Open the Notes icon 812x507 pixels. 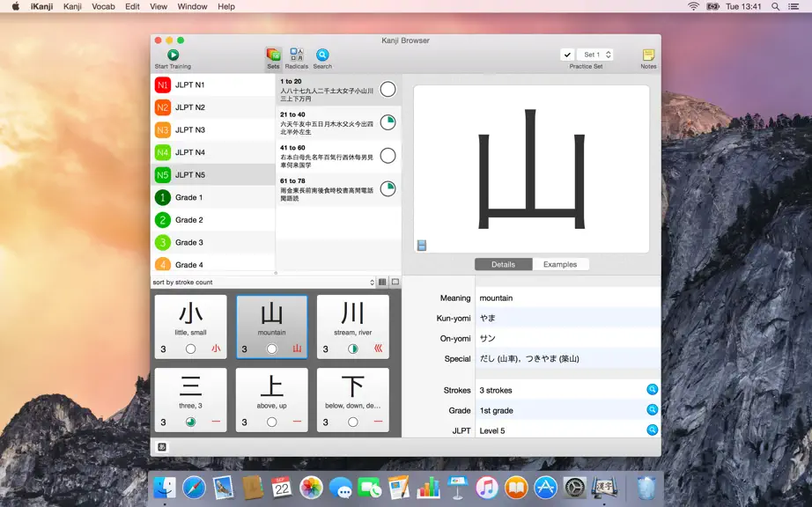tap(648, 55)
